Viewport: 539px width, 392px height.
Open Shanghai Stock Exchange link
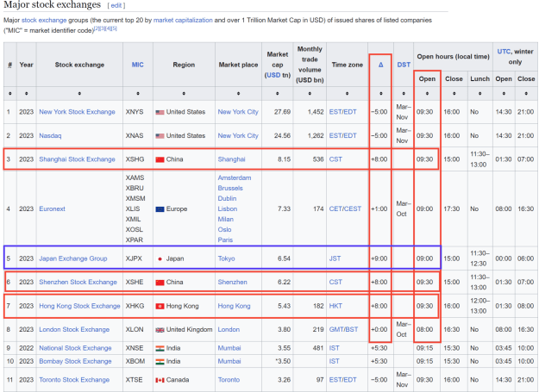coord(77,159)
